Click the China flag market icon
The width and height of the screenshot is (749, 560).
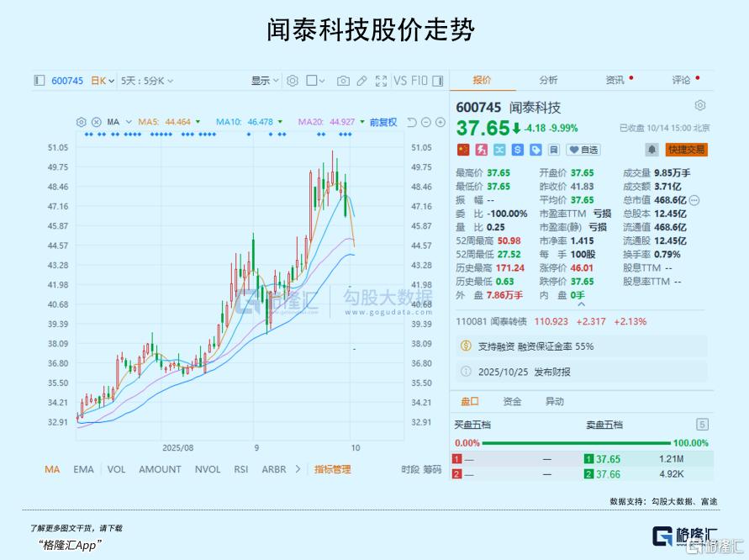coord(463,150)
